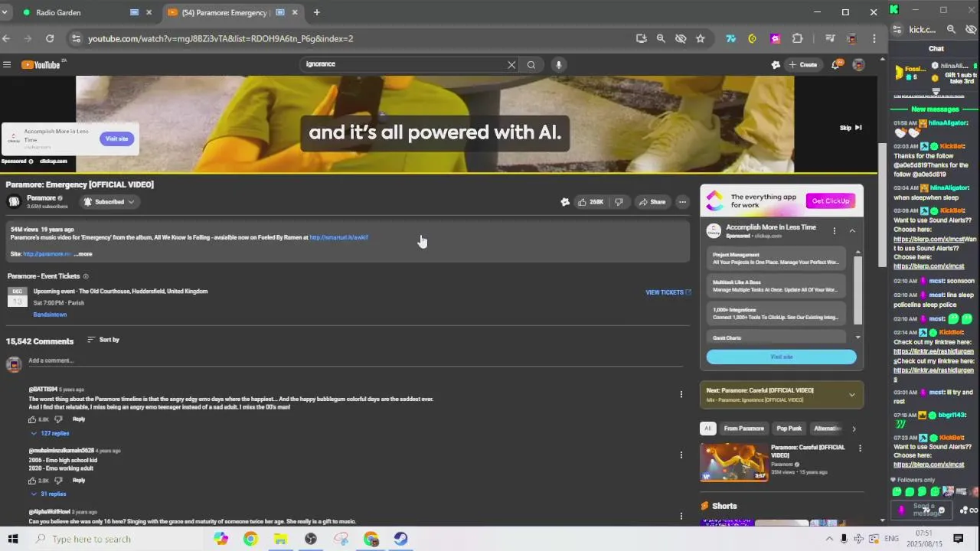Image resolution: width=980 pixels, height=551 pixels.
Task: Share the Paramore Emergency video
Action: [x=653, y=202]
